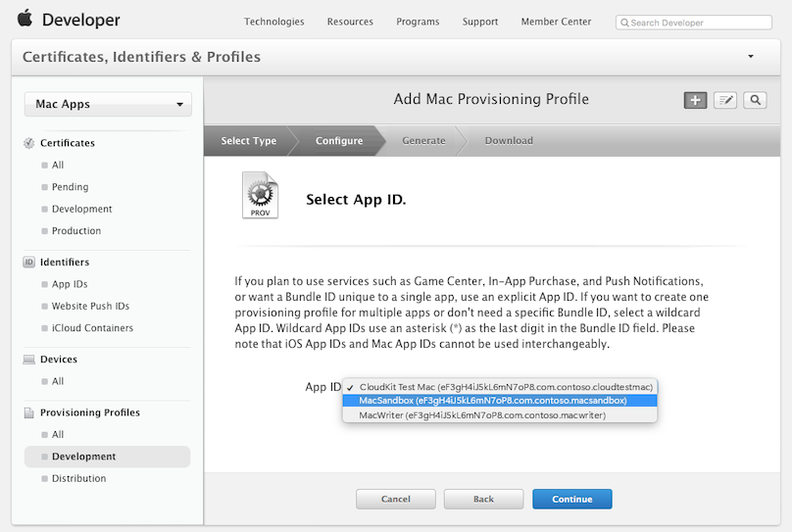Click the PROV provisioning file icon
792x532 pixels.
pyautogui.click(x=260, y=195)
